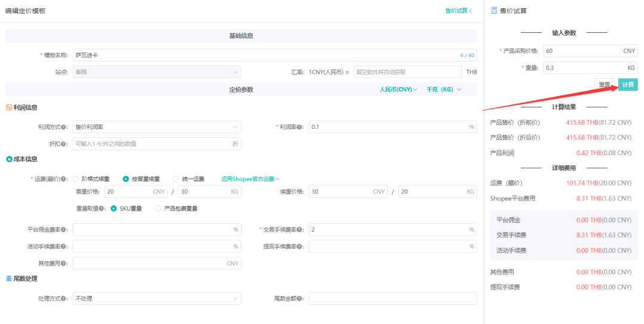
Task: Open the 利润方式 dropdown showing 售价利润率
Action: (157, 127)
